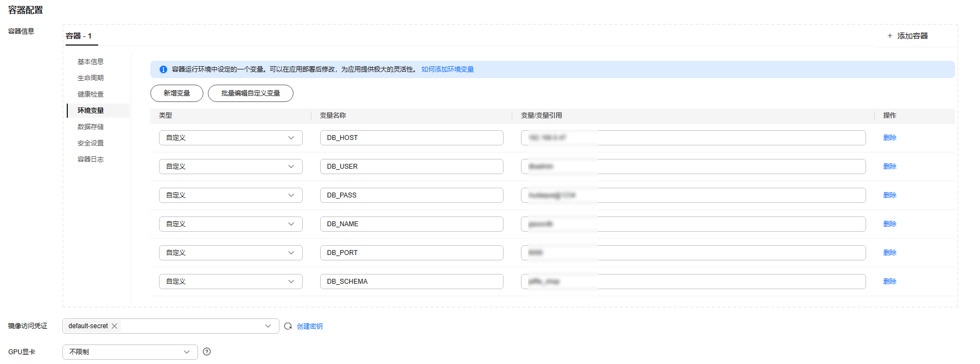This screenshot has height=364, width=980.
Task: Click the refresh icon beside 创建密钥
Action: point(288,326)
